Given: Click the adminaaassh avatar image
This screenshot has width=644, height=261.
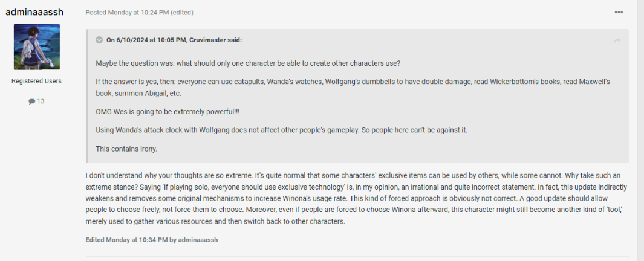Looking at the screenshot, I should tap(37, 47).
